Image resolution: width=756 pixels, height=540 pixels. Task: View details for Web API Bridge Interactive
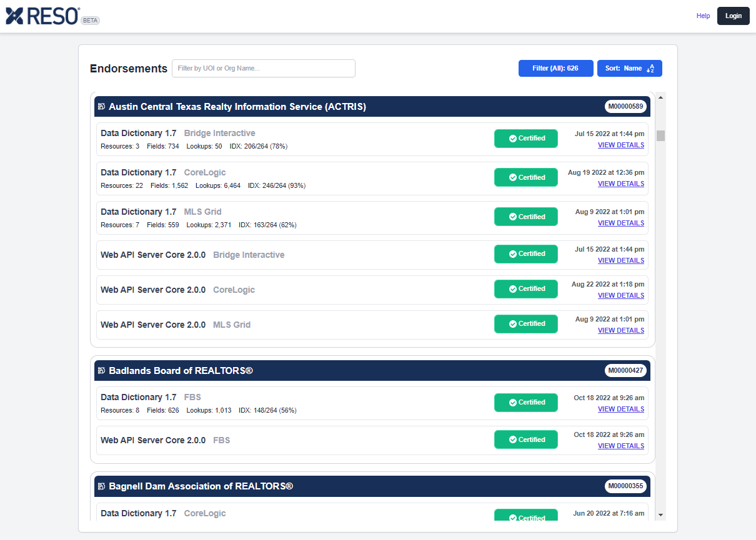point(621,261)
